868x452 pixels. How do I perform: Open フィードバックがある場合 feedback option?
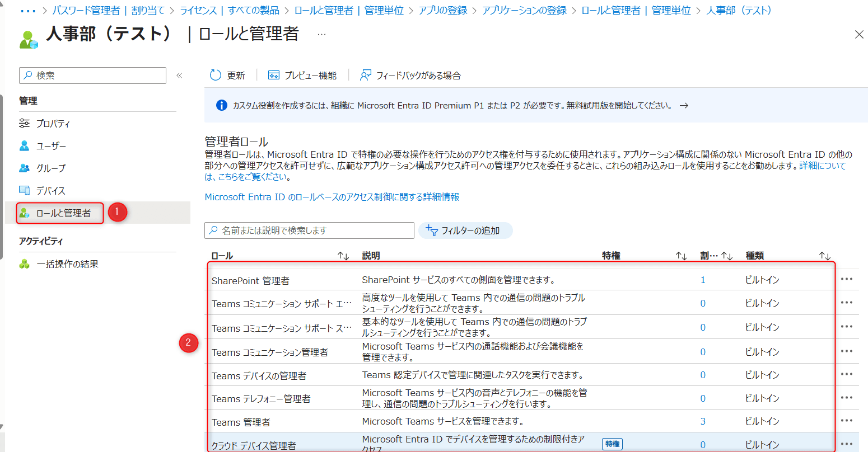(x=410, y=75)
